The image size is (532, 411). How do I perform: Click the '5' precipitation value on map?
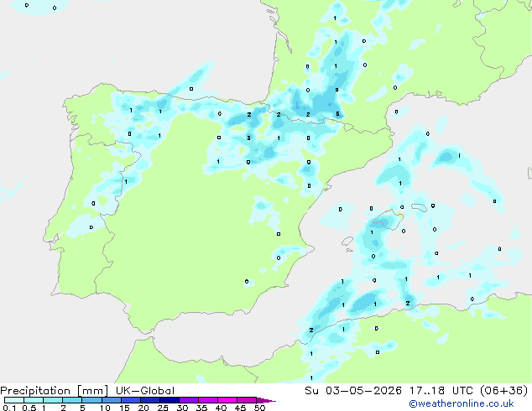[x=337, y=114]
